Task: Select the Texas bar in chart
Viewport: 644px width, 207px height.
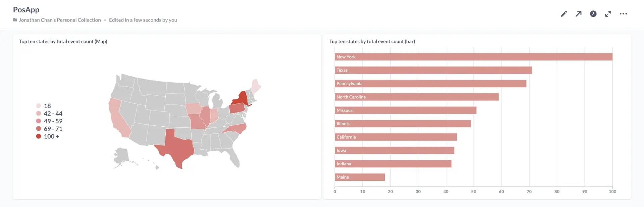Action: click(x=433, y=70)
